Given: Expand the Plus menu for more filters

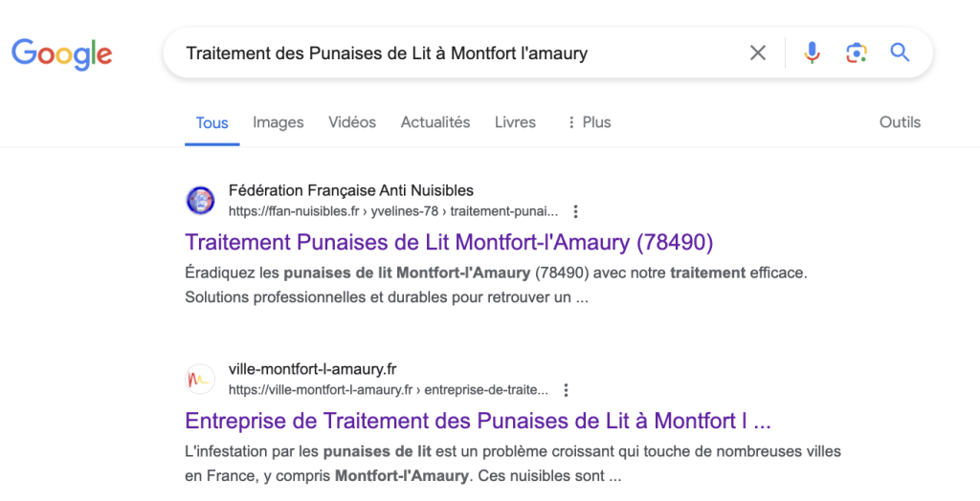Looking at the screenshot, I should point(589,121).
